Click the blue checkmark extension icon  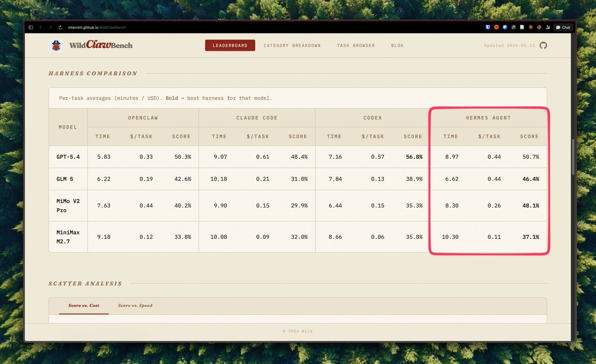[x=505, y=27]
